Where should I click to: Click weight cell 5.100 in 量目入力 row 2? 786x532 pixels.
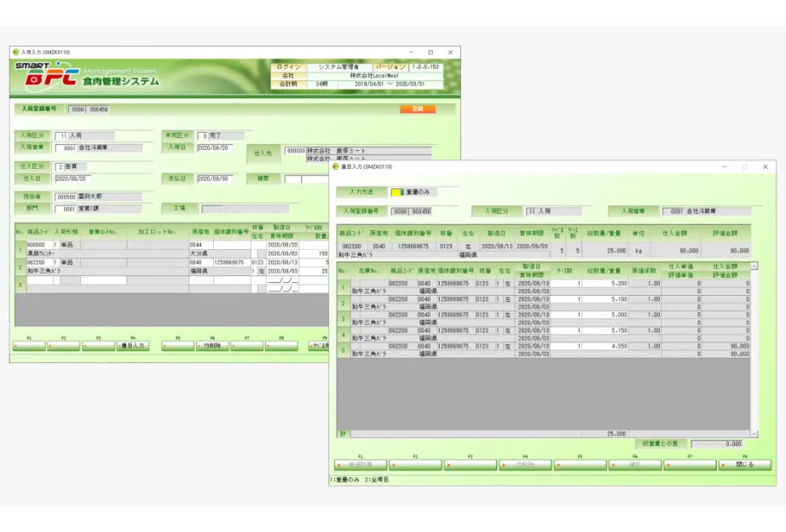point(604,299)
